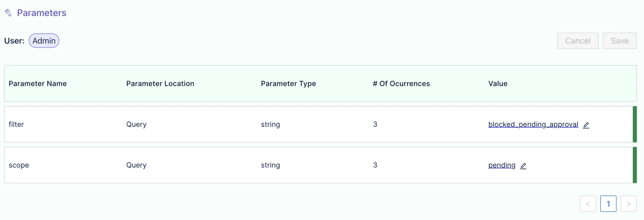Go to the next page arrow
644x220 pixels.
coord(629,204)
